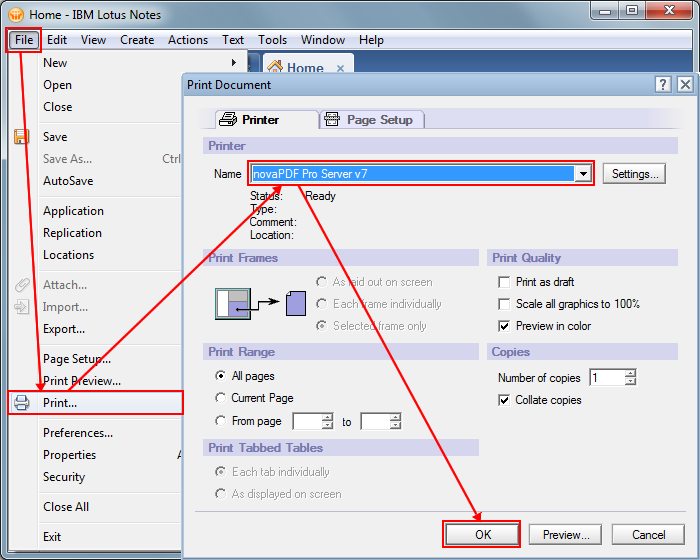Open the File menu

[x=24, y=40]
